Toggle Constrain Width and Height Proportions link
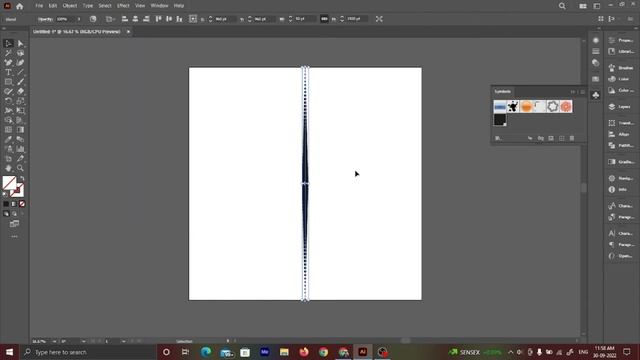640x360 pixels. [324, 19]
